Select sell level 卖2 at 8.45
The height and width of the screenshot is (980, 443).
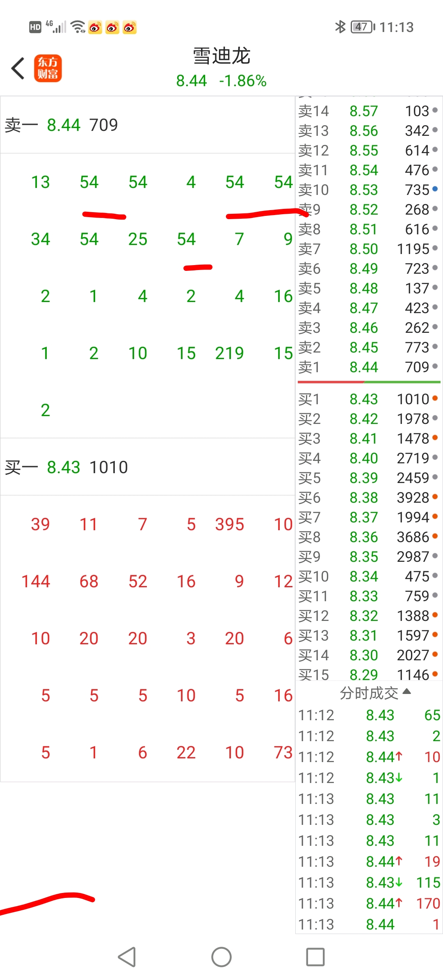368,347
